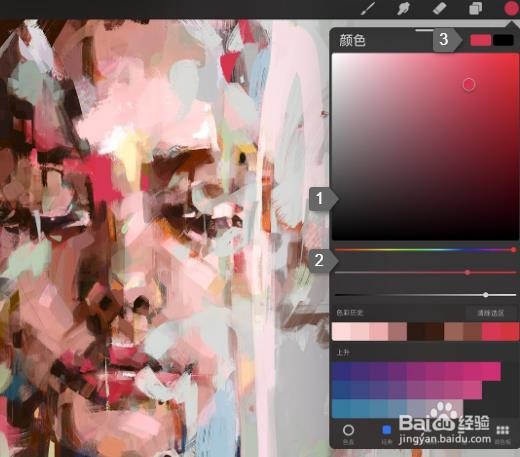Click the drag handle atop color panel
The width and height of the screenshot is (520, 457).
click(425, 30)
